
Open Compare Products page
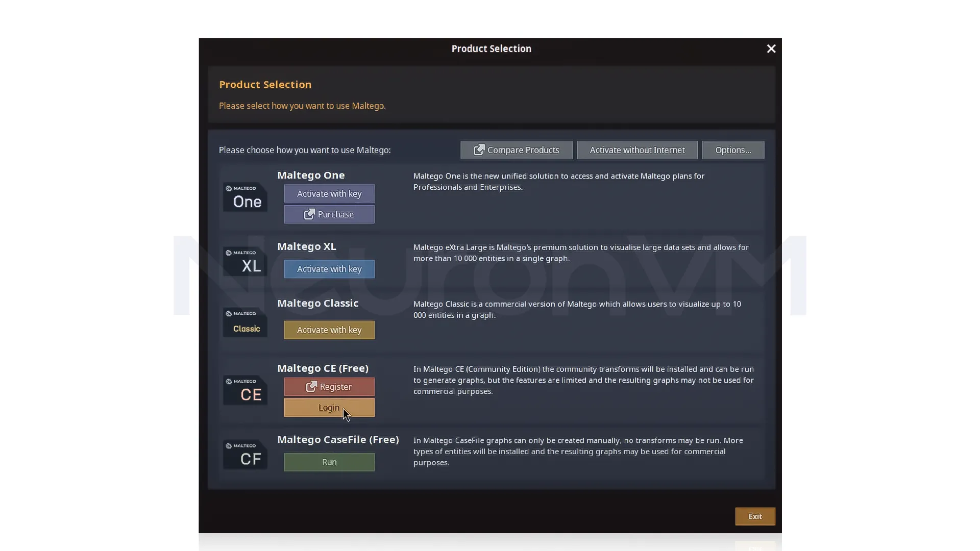click(517, 150)
